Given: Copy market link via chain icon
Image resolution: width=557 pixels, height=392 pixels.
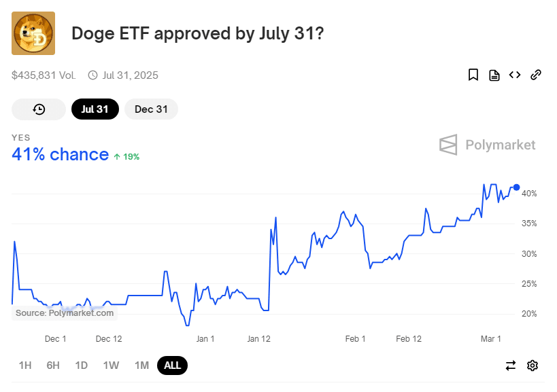Looking at the screenshot, I should point(536,75).
